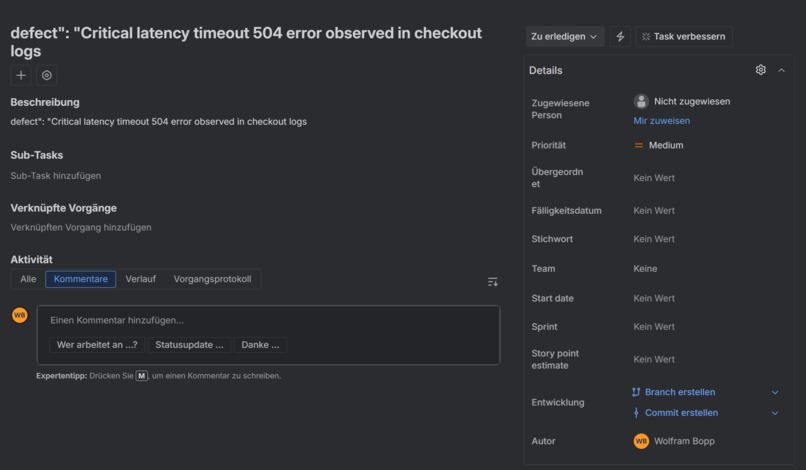
Task: Insert the 'Statusupdate ...' suggestion
Action: pos(189,345)
